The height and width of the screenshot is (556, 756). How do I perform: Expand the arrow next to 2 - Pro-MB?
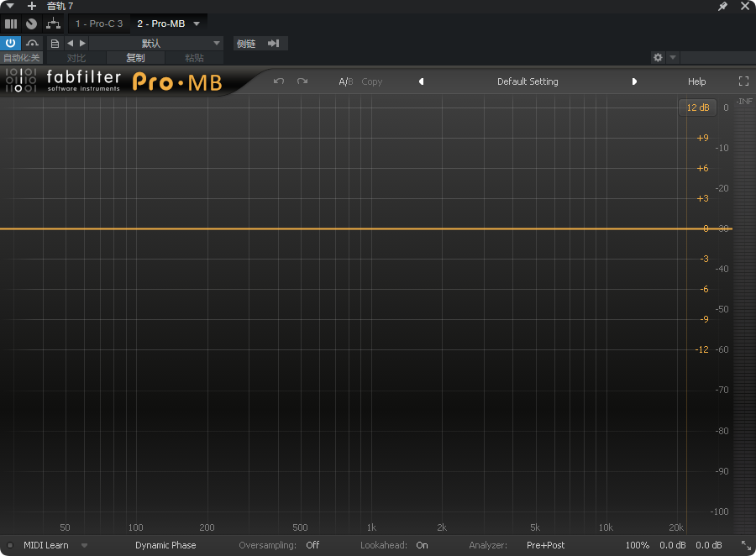click(197, 24)
